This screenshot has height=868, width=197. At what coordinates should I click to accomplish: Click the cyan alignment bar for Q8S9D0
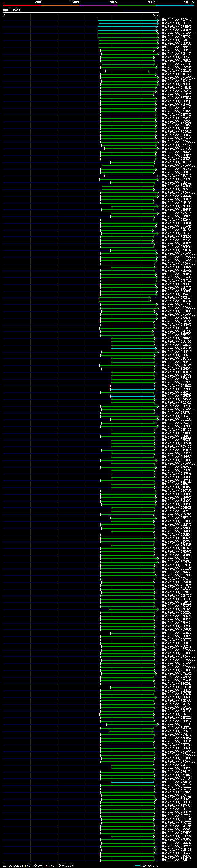[x=133, y=389]
